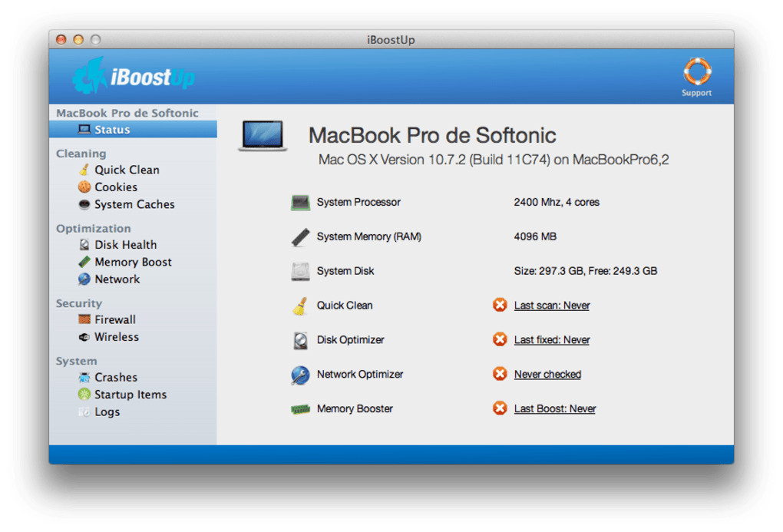Click the Wireless icon in sidebar
This screenshot has height=532, width=783.
click(84, 337)
